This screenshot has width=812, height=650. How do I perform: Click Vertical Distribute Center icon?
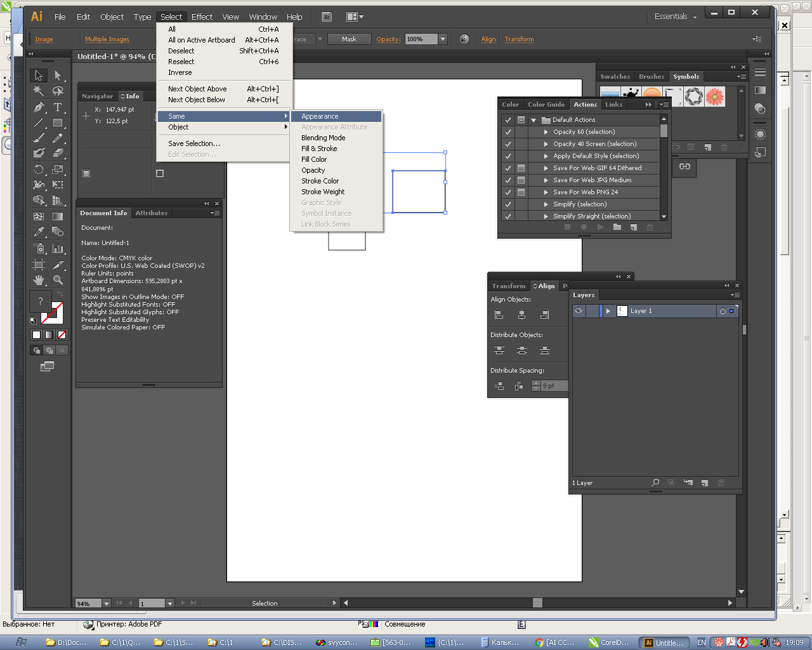(x=521, y=350)
